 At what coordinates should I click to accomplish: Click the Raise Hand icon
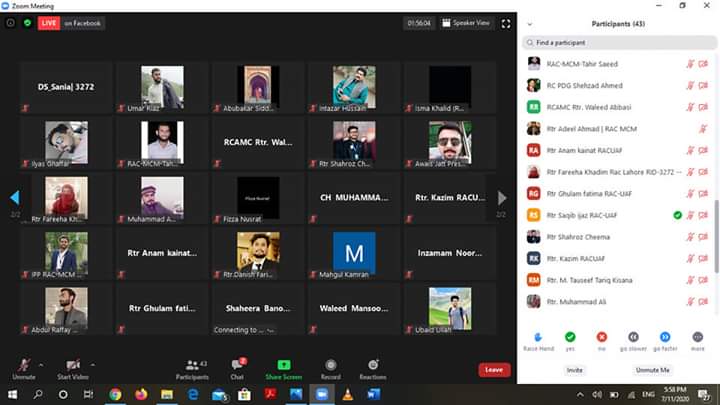(539, 337)
